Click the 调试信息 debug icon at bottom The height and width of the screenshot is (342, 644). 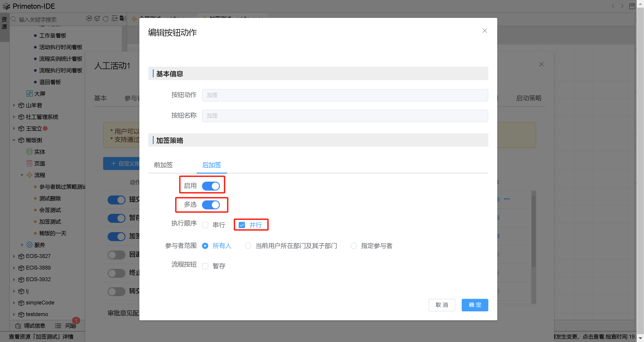(x=18, y=326)
